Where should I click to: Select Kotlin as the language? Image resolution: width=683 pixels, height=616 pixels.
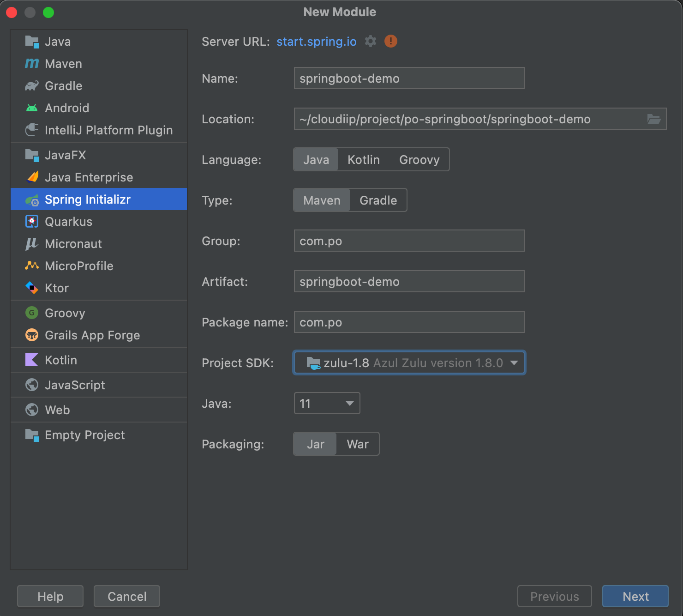tap(364, 160)
